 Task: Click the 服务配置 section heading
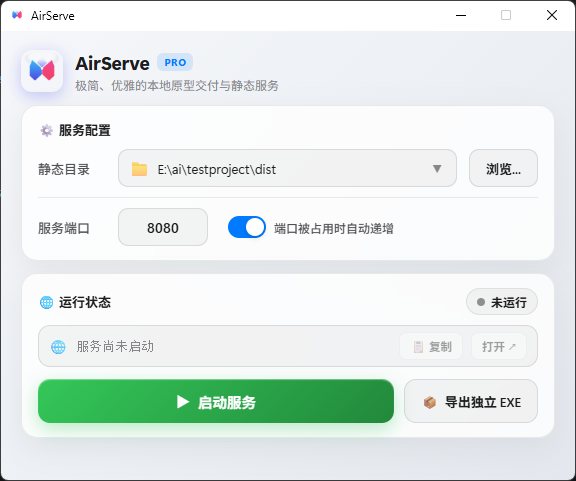84,130
